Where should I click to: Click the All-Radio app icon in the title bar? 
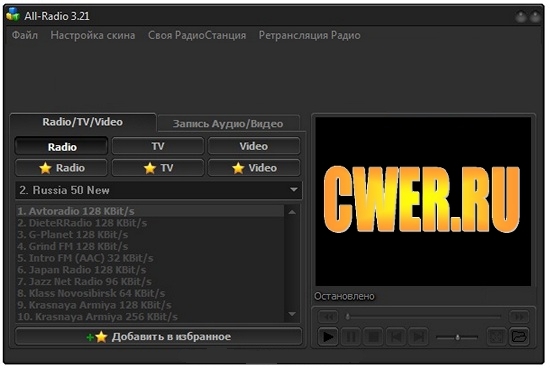point(13,14)
